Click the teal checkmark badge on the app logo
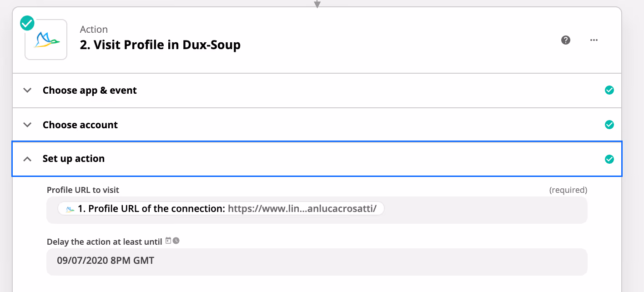 click(x=27, y=23)
